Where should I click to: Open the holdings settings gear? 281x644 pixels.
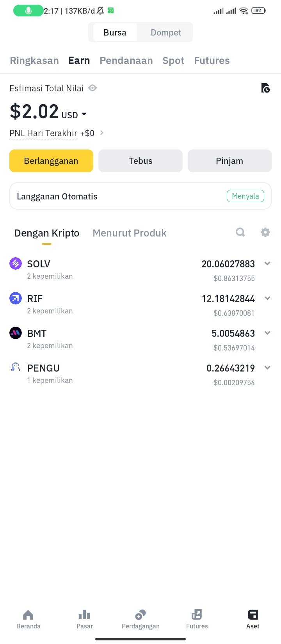pyautogui.click(x=265, y=233)
